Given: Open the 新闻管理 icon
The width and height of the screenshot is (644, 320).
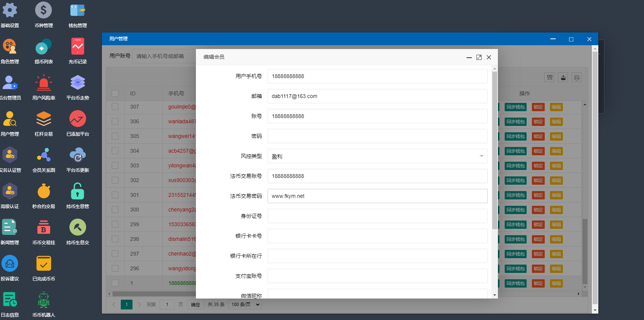Looking at the screenshot, I should tap(9, 228).
